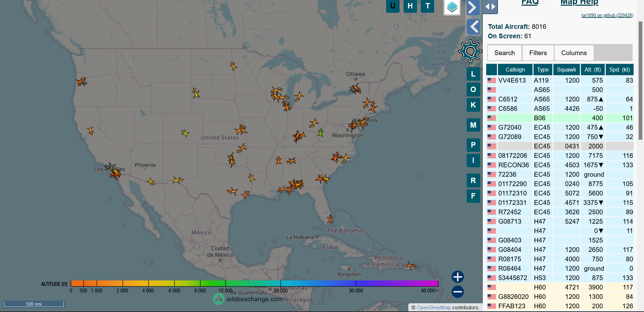Toggle the H map button
The width and height of the screenshot is (644, 312).
pyautogui.click(x=410, y=6)
